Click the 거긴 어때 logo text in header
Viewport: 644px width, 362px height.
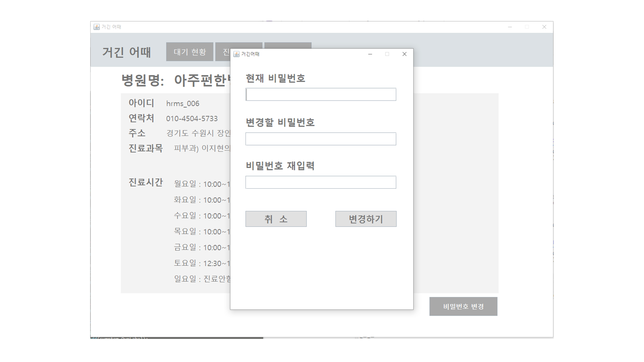coord(126,52)
